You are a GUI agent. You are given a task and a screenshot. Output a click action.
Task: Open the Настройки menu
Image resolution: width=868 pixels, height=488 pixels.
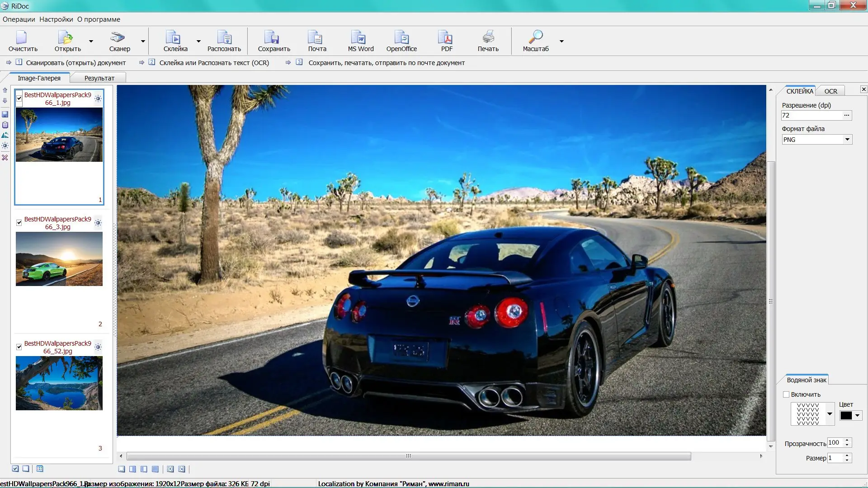point(56,19)
